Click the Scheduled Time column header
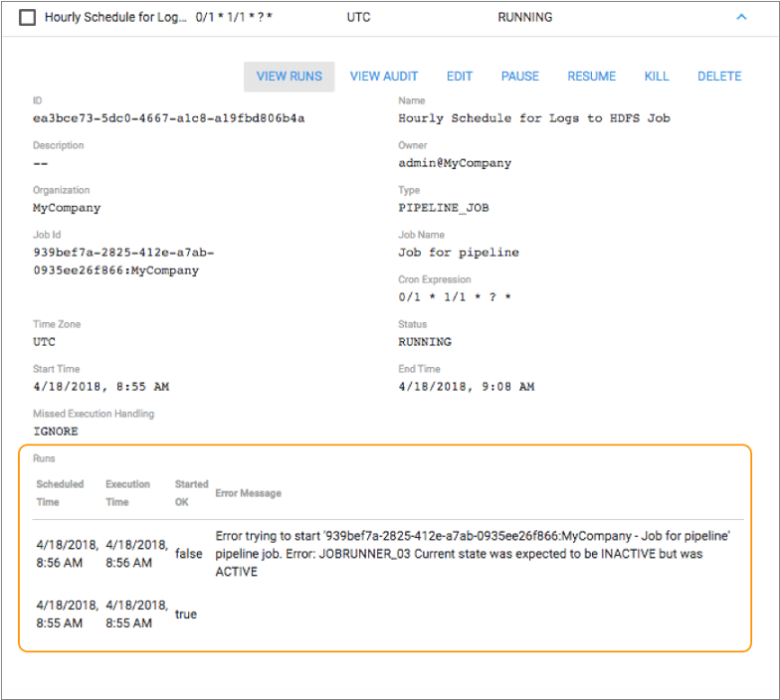Screen dimensions: 780x700 60,493
